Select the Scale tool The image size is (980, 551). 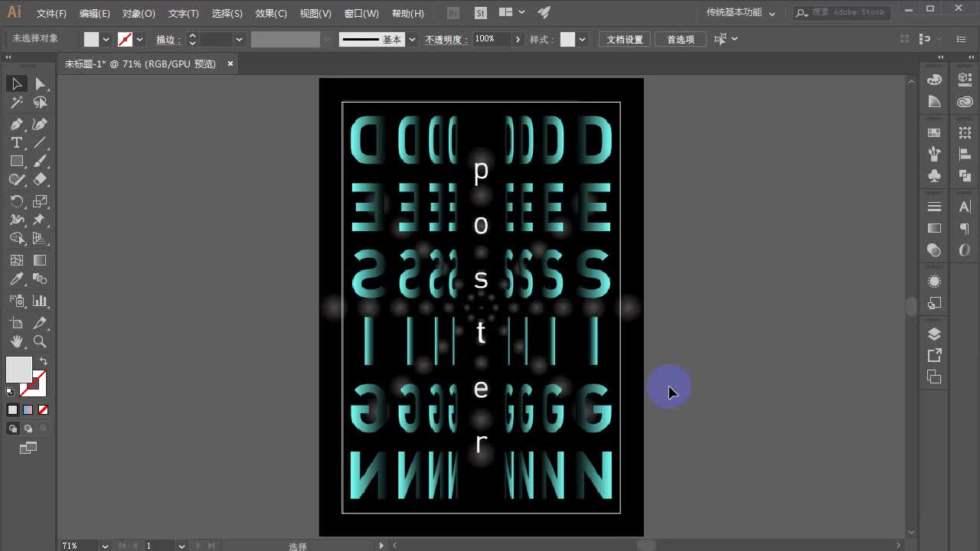coord(40,201)
